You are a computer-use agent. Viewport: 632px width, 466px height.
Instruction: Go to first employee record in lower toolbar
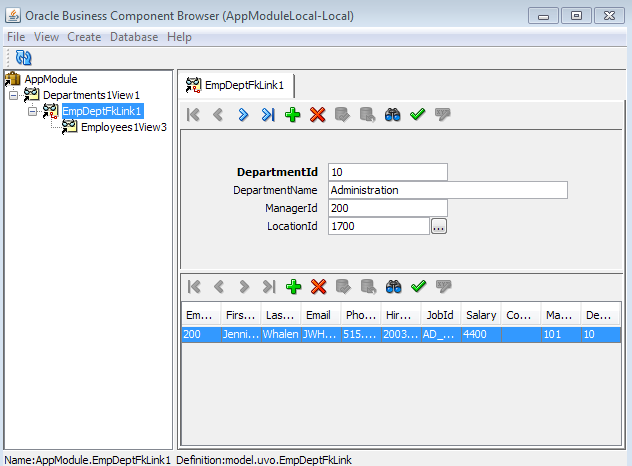194,287
